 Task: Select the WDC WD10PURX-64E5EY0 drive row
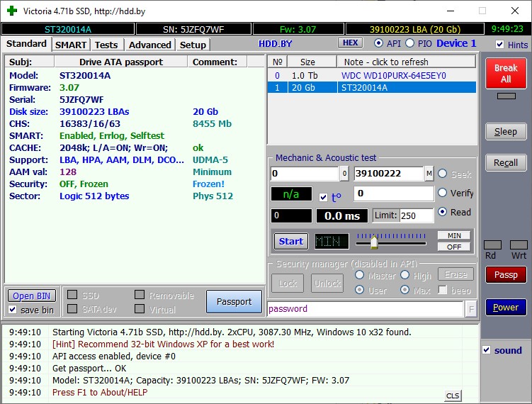point(372,76)
